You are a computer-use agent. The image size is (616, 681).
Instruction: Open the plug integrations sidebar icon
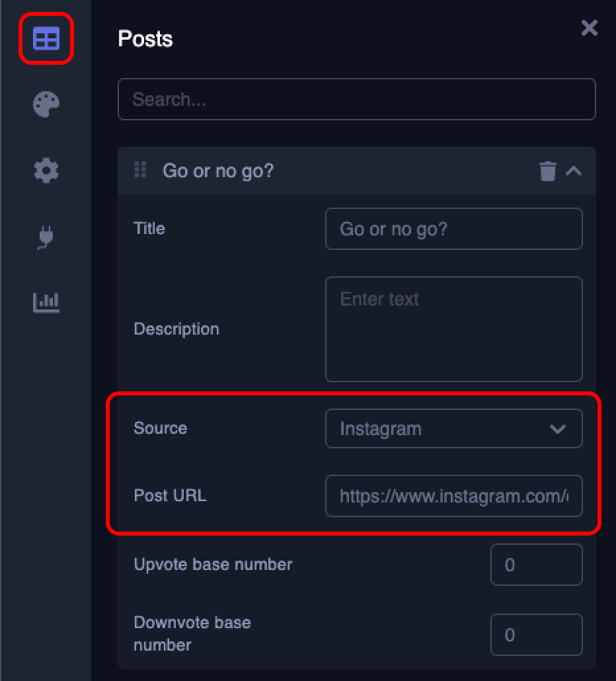(x=46, y=237)
